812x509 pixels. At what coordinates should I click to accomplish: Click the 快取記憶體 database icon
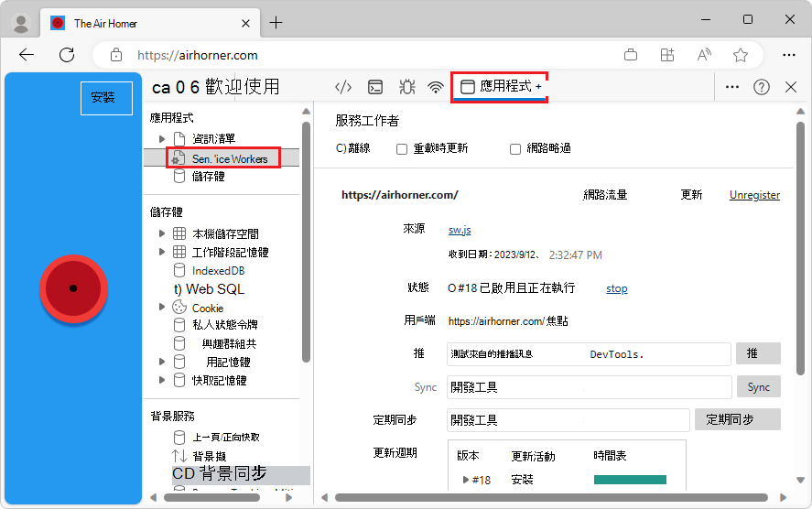pyautogui.click(x=179, y=380)
